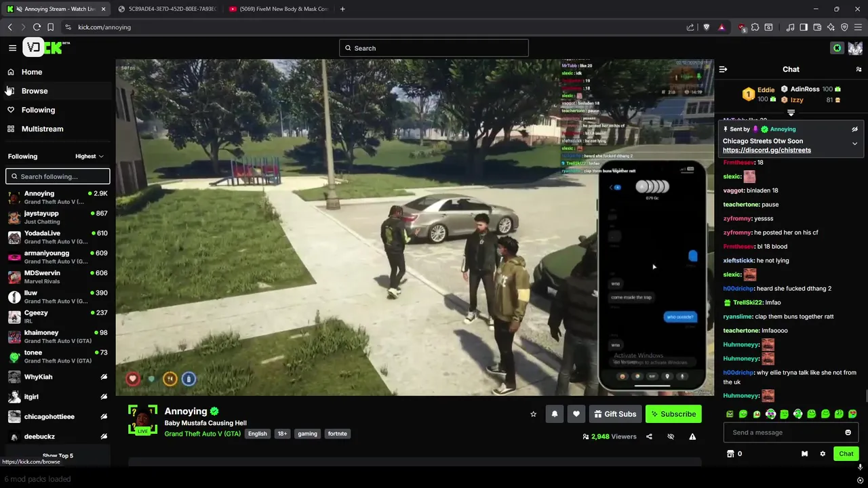
Task: Open MDSwervin channel in the sidebar
Action: (x=58, y=277)
